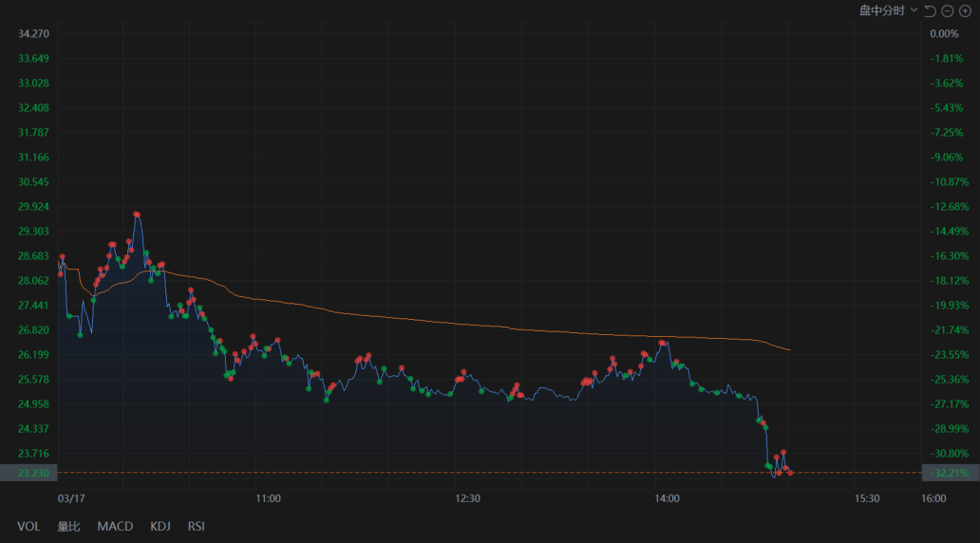Click the 03/17 date label on time axis

click(71, 497)
